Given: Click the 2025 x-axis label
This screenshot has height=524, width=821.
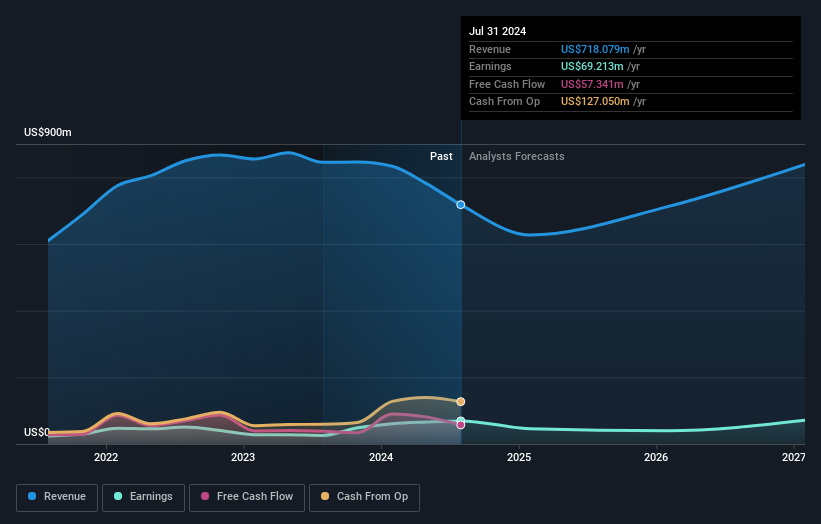Looking at the screenshot, I should click(x=519, y=457).
